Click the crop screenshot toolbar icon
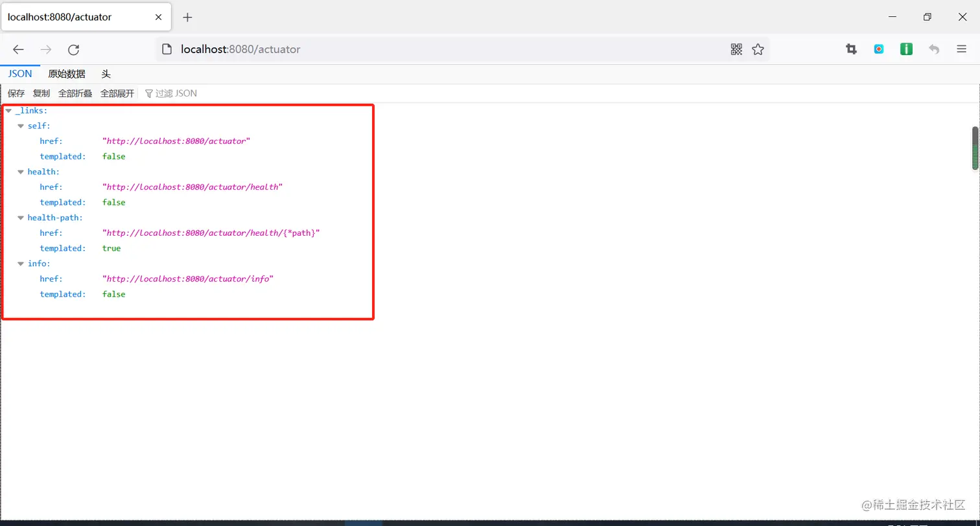 (x=851, y=49)
